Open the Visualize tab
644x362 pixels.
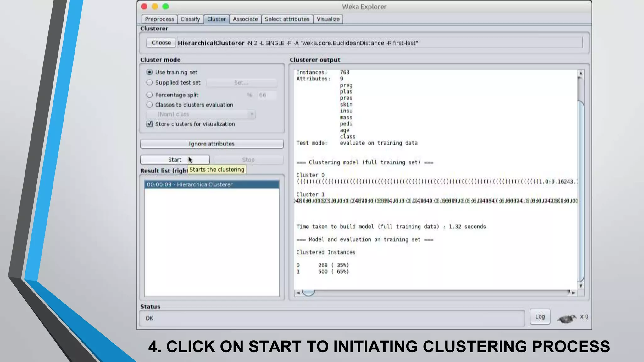[x=328, y=19]
